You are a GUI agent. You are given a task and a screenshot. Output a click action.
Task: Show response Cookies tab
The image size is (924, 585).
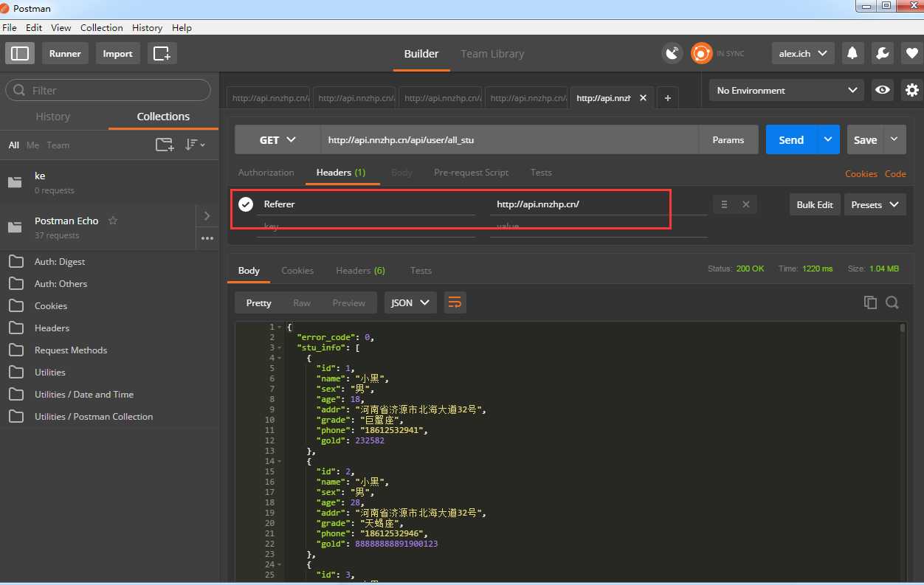pos(297,270)
